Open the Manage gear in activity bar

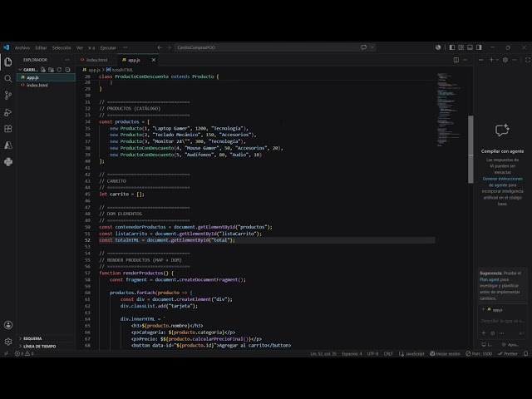[8, 342]
